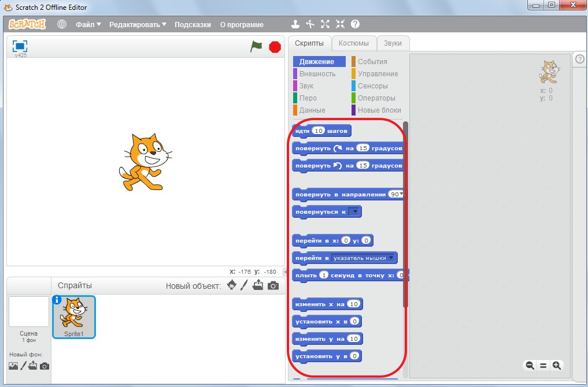Screen dimensions: 588x387
Task: Create new sprite from camera
Action: 273,286
